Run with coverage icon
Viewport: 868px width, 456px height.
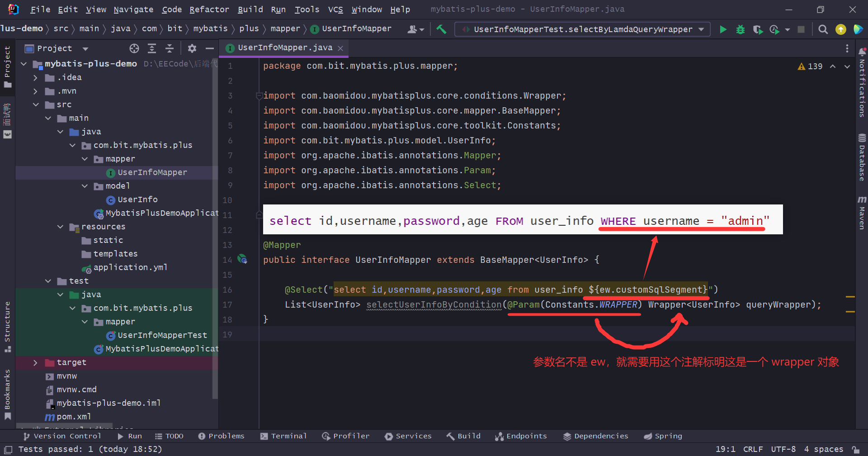click(x=758, y=29)
